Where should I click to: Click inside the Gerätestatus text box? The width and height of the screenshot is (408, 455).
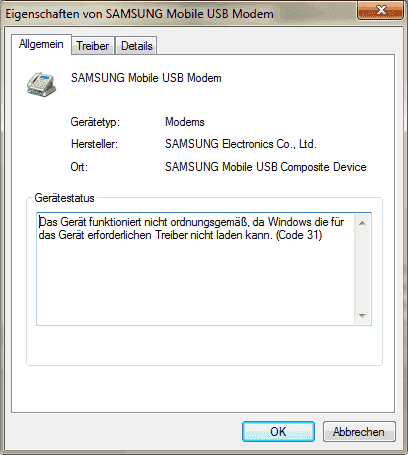pos(195,269)
